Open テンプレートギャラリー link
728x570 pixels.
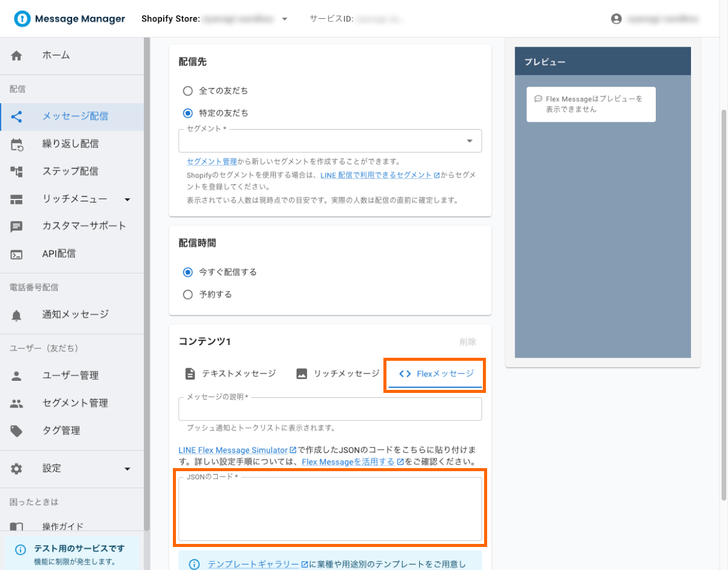258,565
